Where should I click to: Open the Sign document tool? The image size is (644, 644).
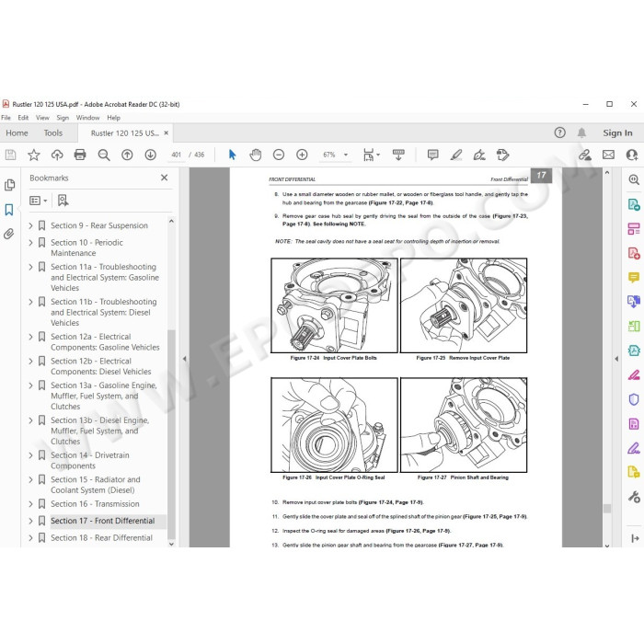click(479, 155)
